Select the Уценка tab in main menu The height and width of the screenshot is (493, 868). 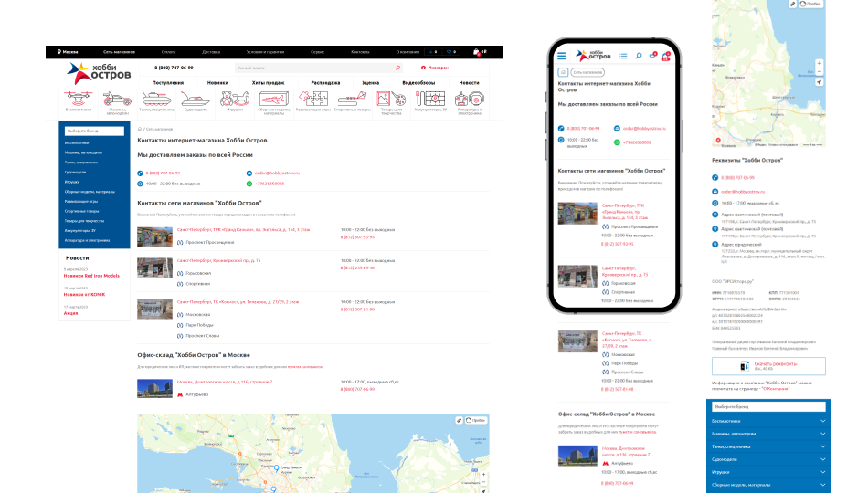point(371,82)
